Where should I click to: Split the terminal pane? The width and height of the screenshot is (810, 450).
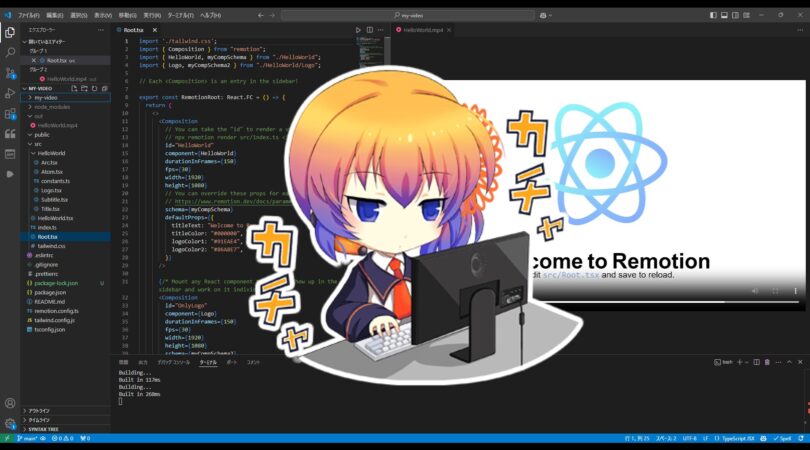tap(756, 362)
